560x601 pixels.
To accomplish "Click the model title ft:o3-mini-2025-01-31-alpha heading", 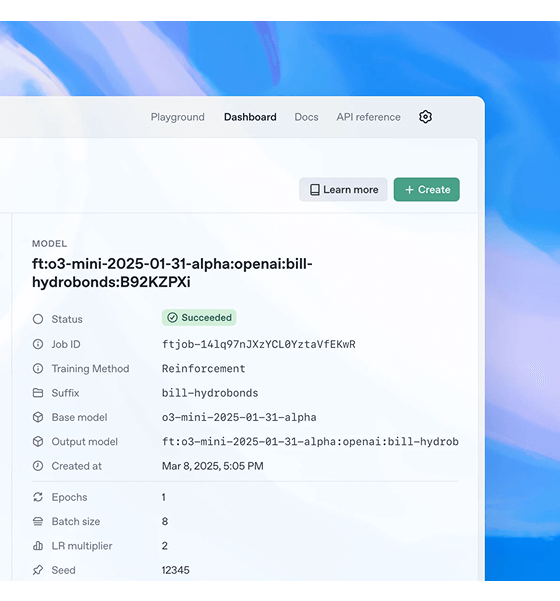I will click(172, 273).
